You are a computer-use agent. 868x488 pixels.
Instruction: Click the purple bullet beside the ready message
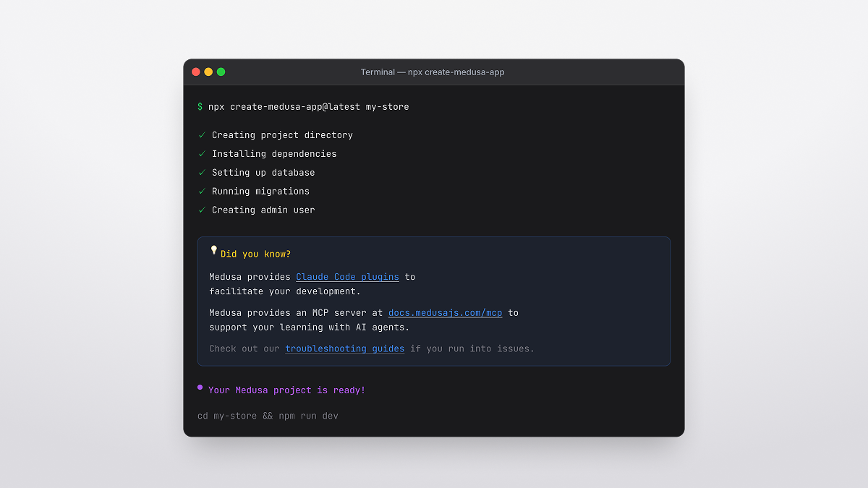click(199, 388)
